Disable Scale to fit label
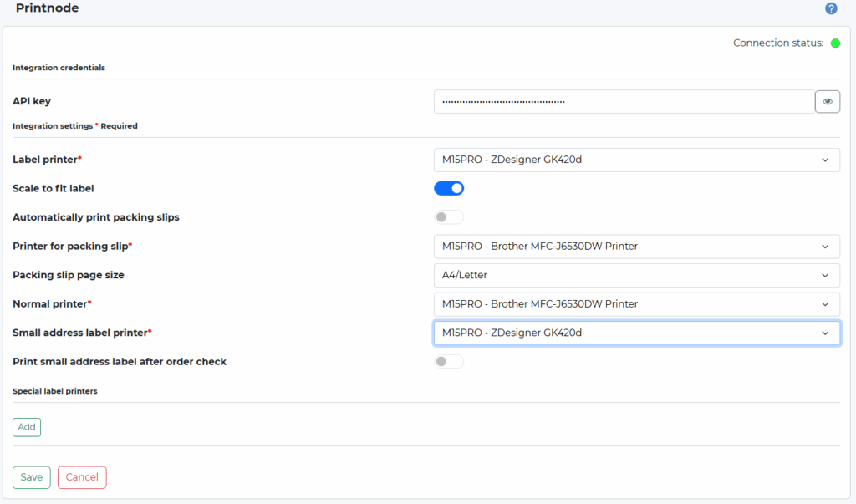 pos(449,188)
